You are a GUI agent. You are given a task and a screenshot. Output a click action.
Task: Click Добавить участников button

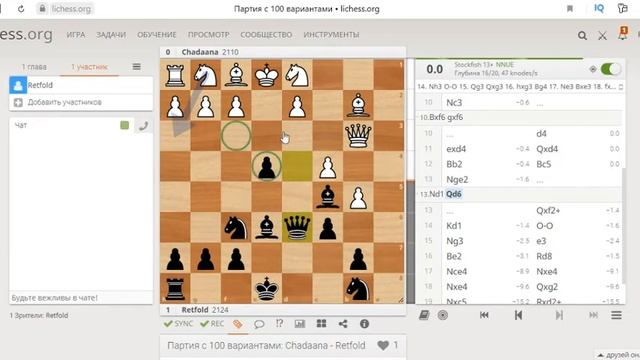[x=81, y=102]
